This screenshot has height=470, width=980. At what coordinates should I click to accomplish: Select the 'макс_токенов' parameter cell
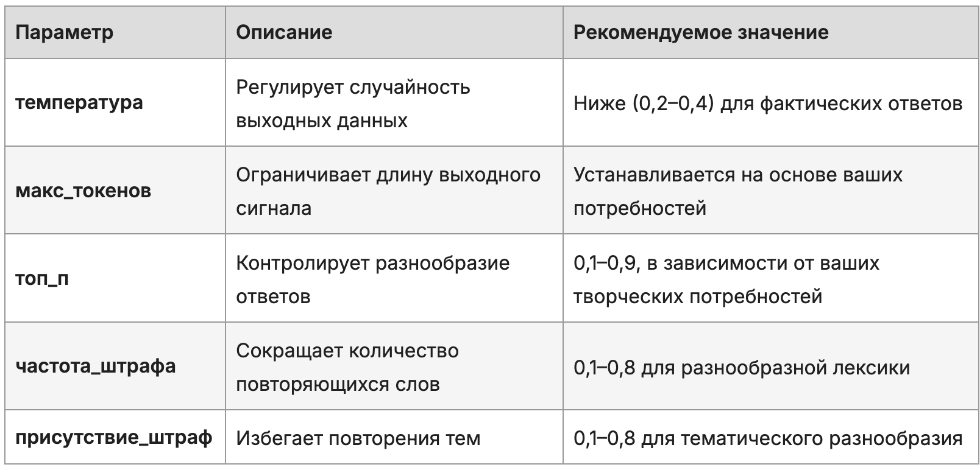[x=83, y=191]
